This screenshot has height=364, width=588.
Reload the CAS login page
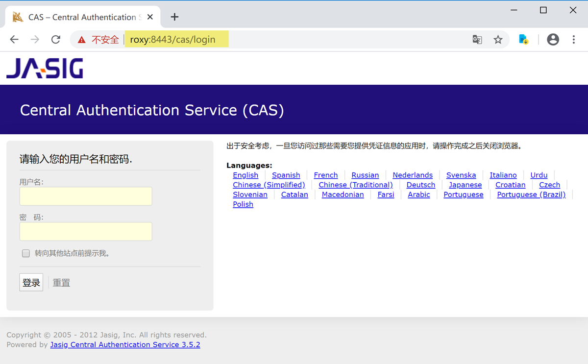[x=56, y=40]
